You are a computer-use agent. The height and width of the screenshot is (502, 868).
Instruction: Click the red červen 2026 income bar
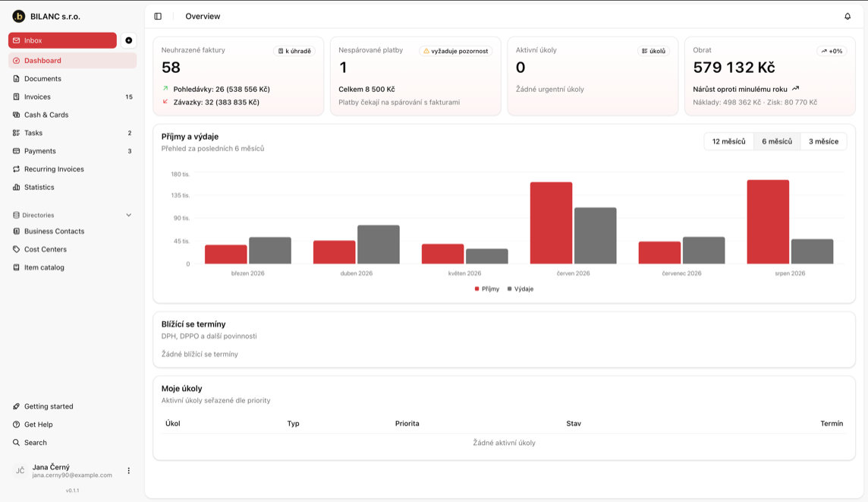pyautogui.click(x=551, y=223)
